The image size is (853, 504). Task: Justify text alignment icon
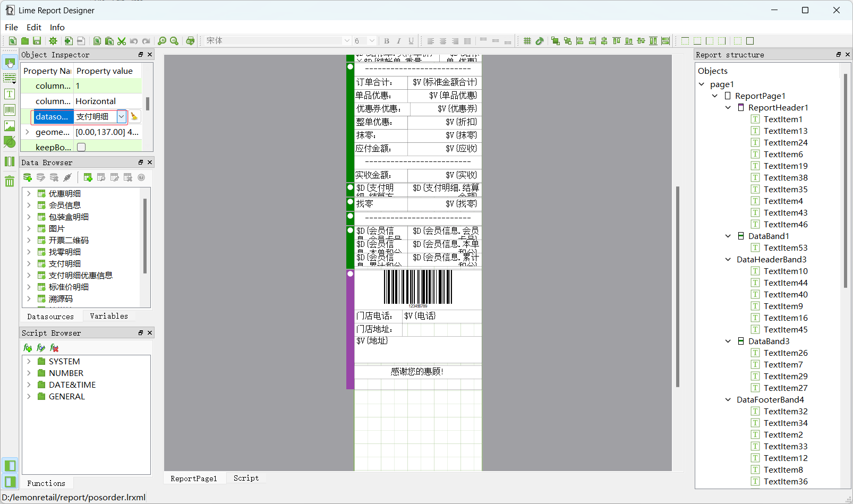coord(467,41)
